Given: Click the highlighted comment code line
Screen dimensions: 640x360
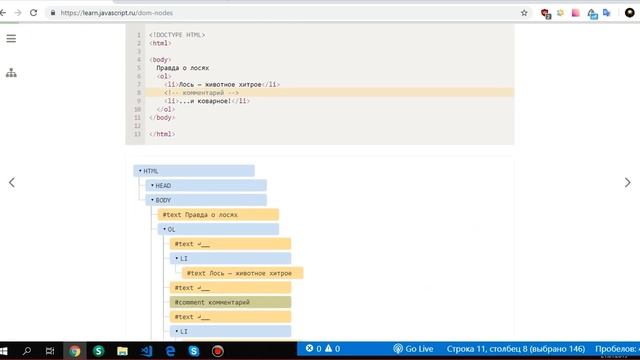Looking at the screenshot, I should click(330, 93).
